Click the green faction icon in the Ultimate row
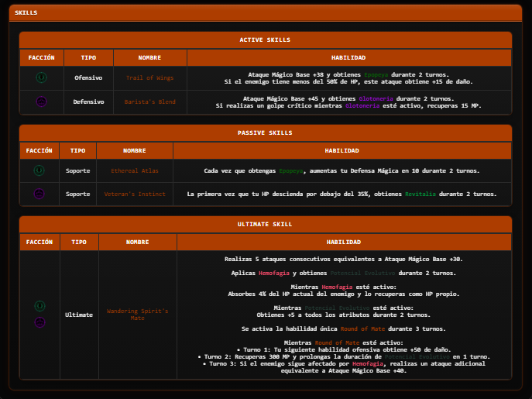This screenshot has width=532, height=399. click(39, 306)
